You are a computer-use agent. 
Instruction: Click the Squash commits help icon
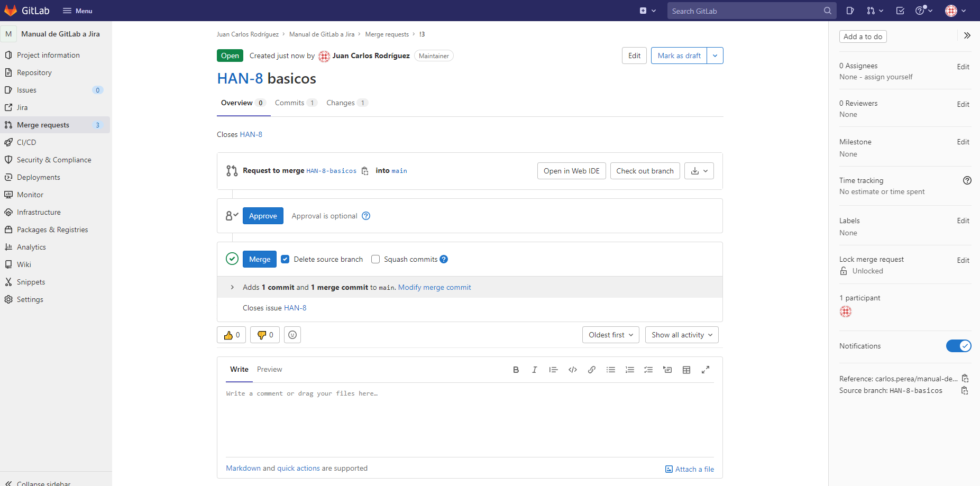(444, 259)
